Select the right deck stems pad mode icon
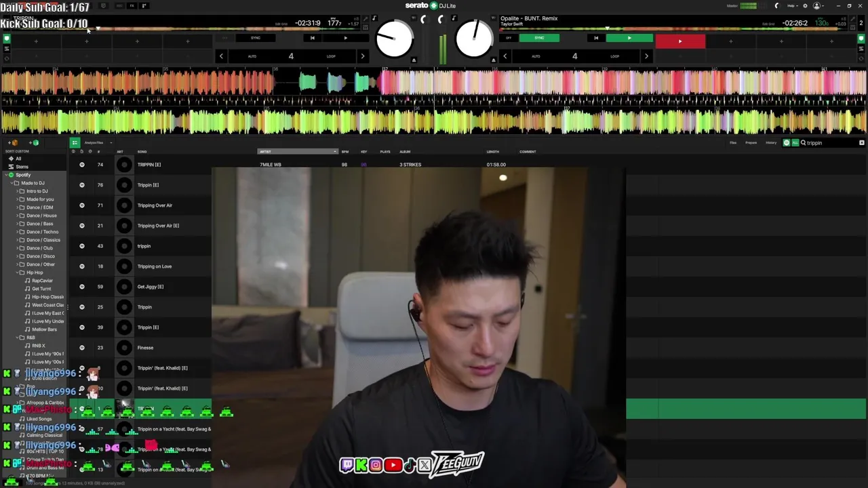The width and height of the screenshot is (868, 488). pos(861,49)
